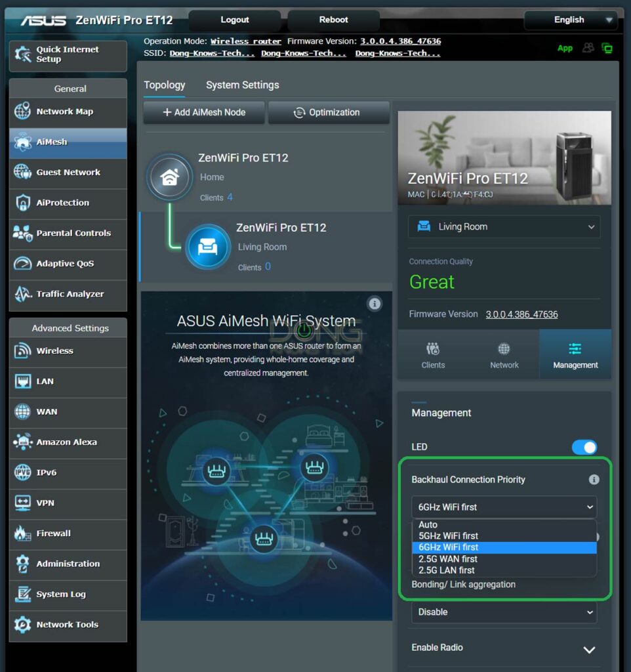Click the AiMesh banner info icon
This screenshot has height=672, width=631.
[375, 304]
